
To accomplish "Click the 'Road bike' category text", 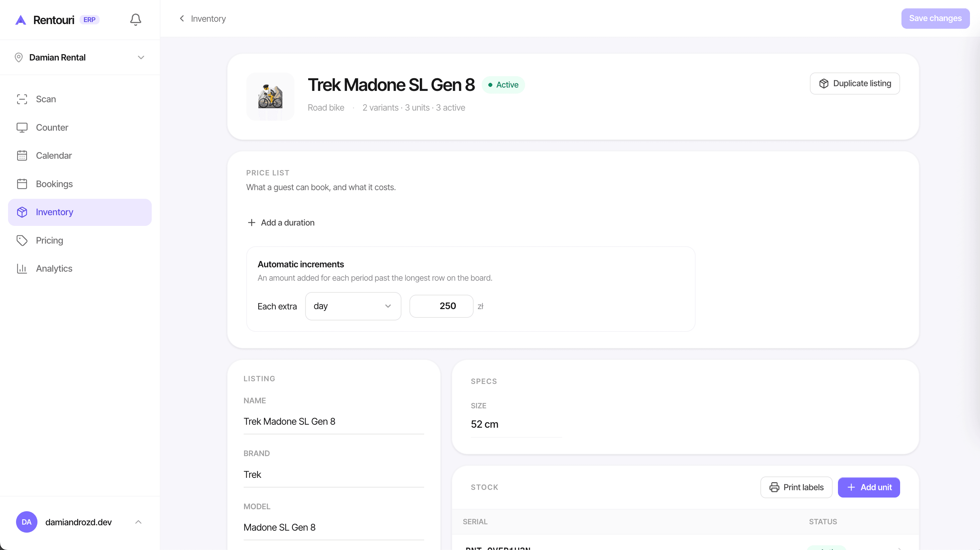I will tap(326, 108).
